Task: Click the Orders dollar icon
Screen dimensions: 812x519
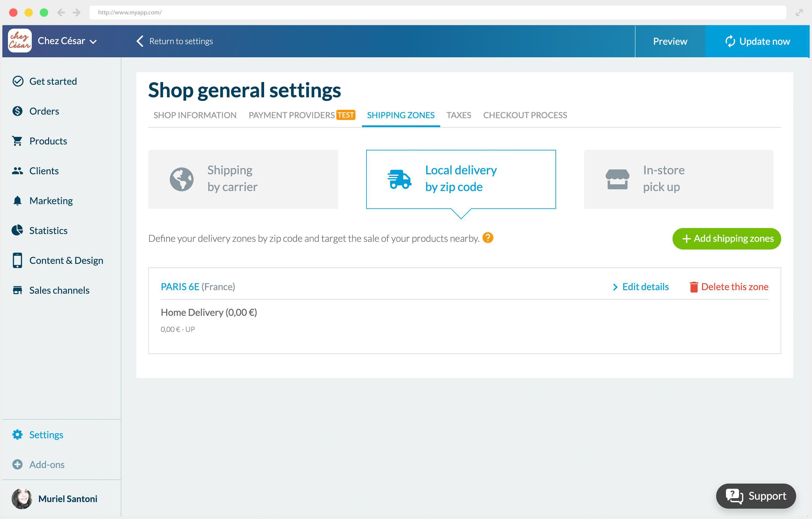Action: (17, 111)
